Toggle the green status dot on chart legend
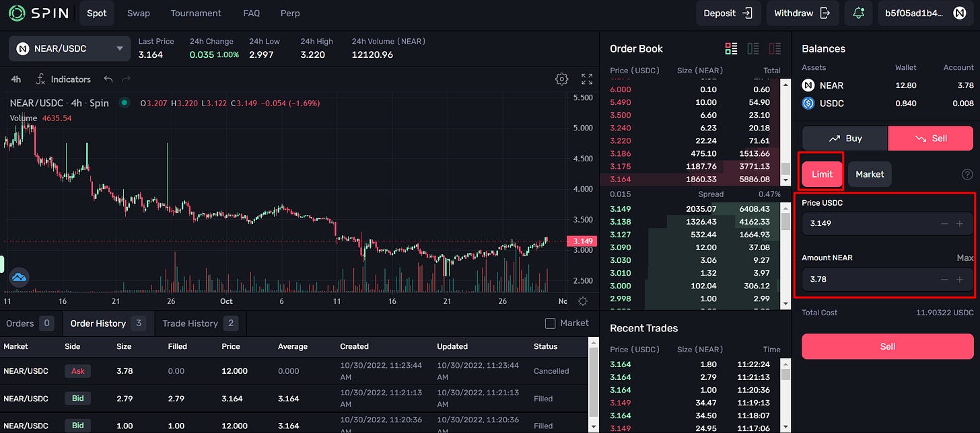 tap(124, 103)
